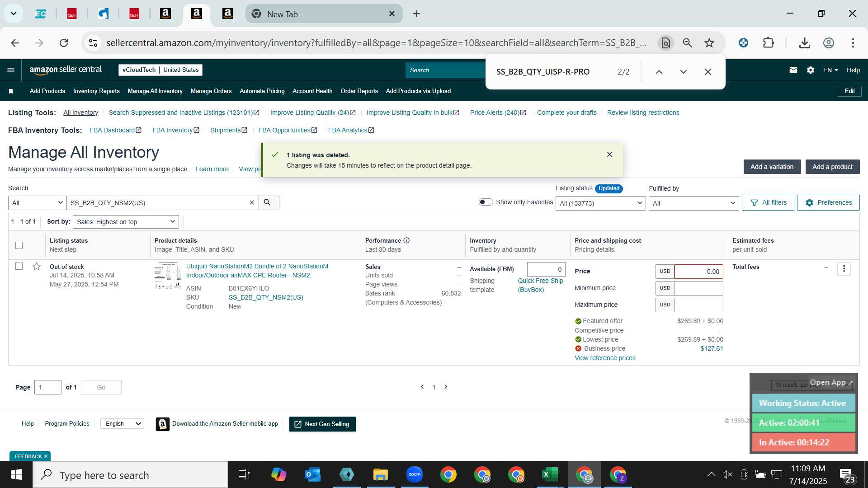Open the settings gear icon
Screen dimensions: 868x488
coord(810,70)
